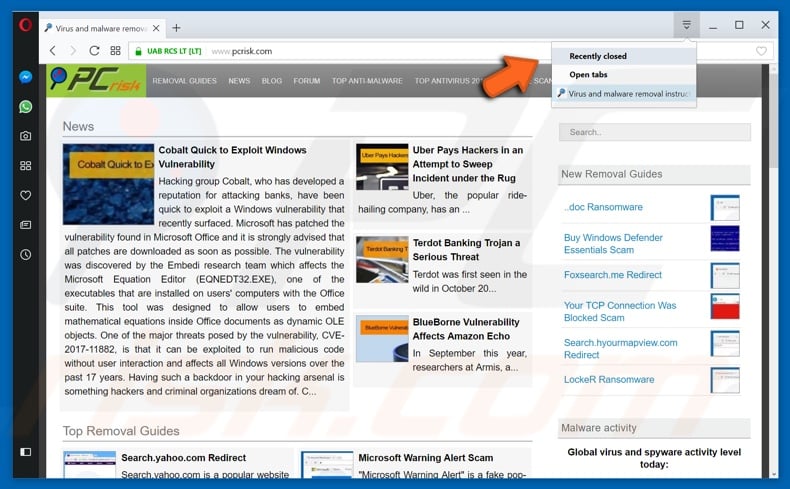Open Foxsearch.me Redirect guide
Viewport: 790px width, 489px height.
(x=613, y=275)
